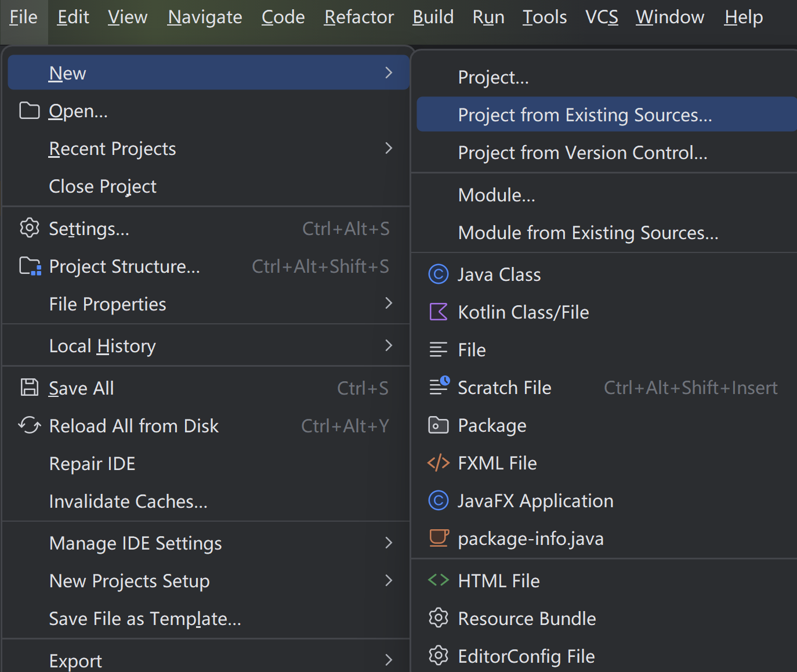Viewport: 797px width, 672px height.
Task: Create a new Package
Action: point(606,425)
